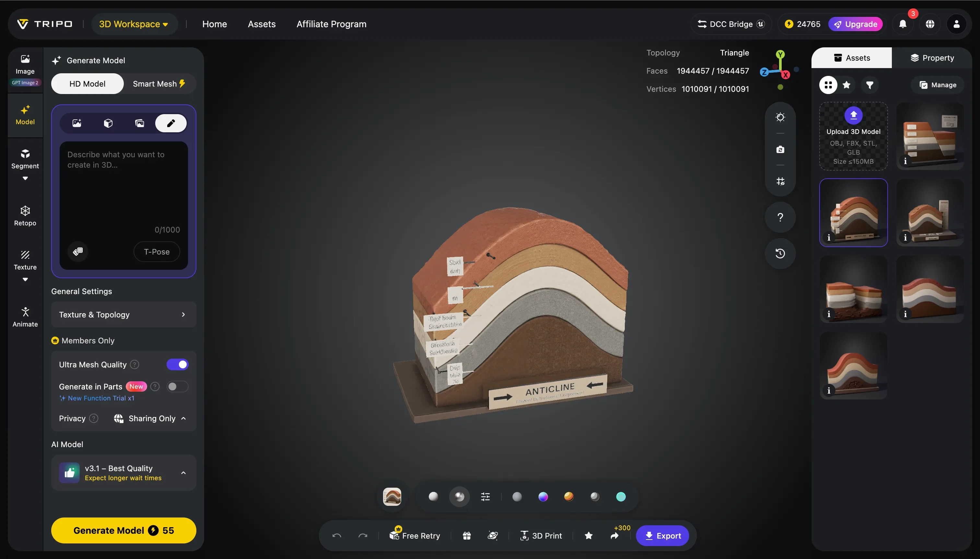This screenshot has height=559, width=980.
Task: Open the assets filter funnel
Action: [870, 85]
